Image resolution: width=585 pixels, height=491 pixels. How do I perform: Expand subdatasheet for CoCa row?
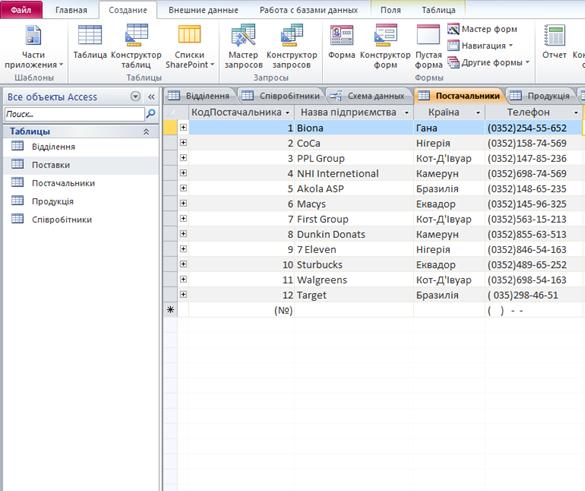pos(183,143)
